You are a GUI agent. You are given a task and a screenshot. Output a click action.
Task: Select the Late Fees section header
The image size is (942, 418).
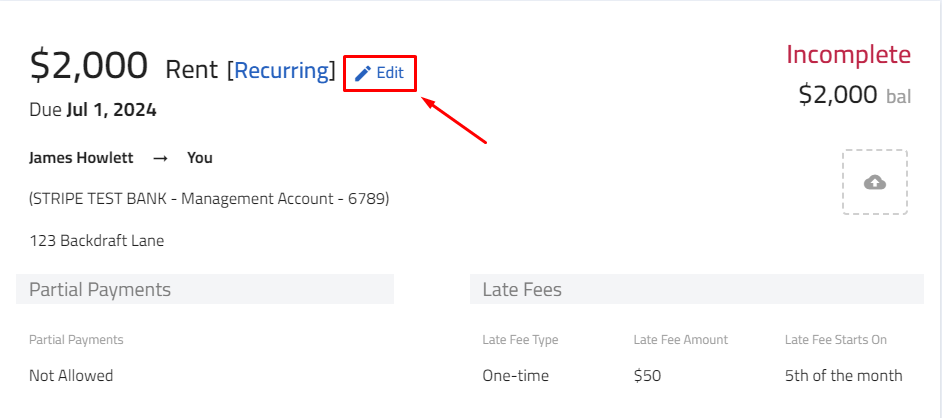point(697,289)
